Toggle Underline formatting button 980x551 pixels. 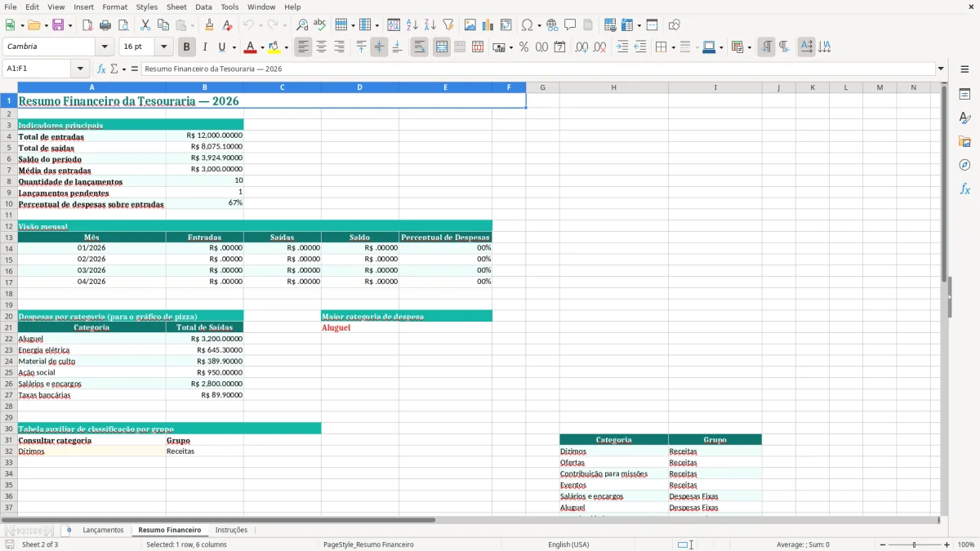pyautogui.click(x=221, y=47)
